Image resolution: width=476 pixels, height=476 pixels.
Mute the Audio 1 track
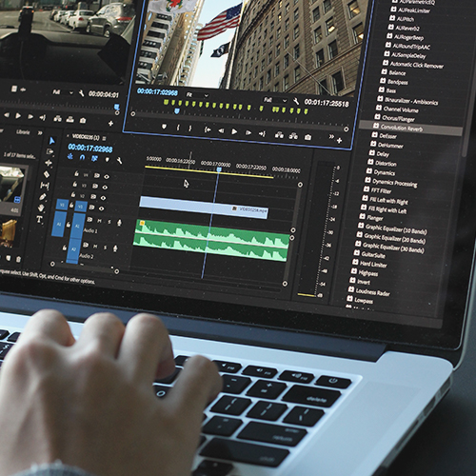tap(99, 221)
